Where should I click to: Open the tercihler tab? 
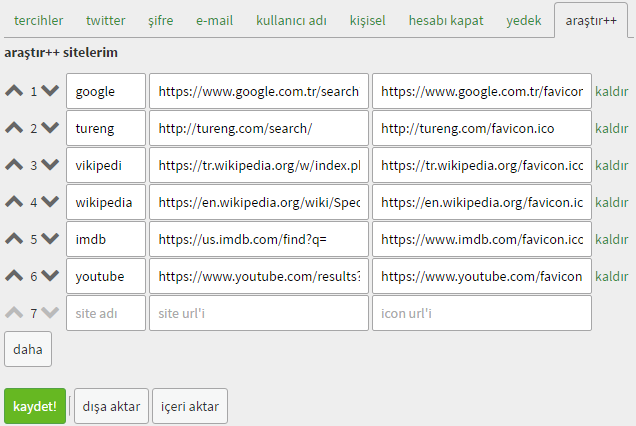click(x=39, y=20)
